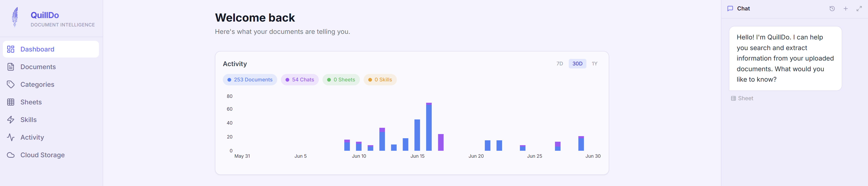This screenshot has width=868, height=186.
Task: Click the Welcome back heading
Action: 255,17
